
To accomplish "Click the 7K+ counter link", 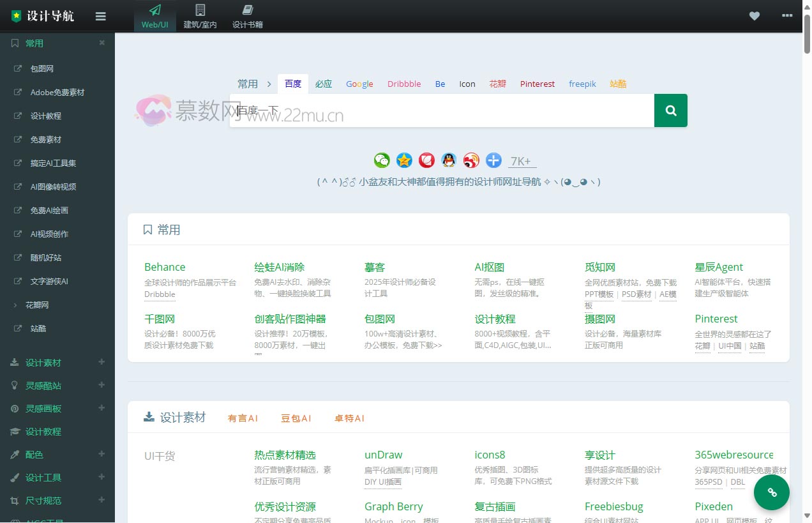I will point(521,161).
